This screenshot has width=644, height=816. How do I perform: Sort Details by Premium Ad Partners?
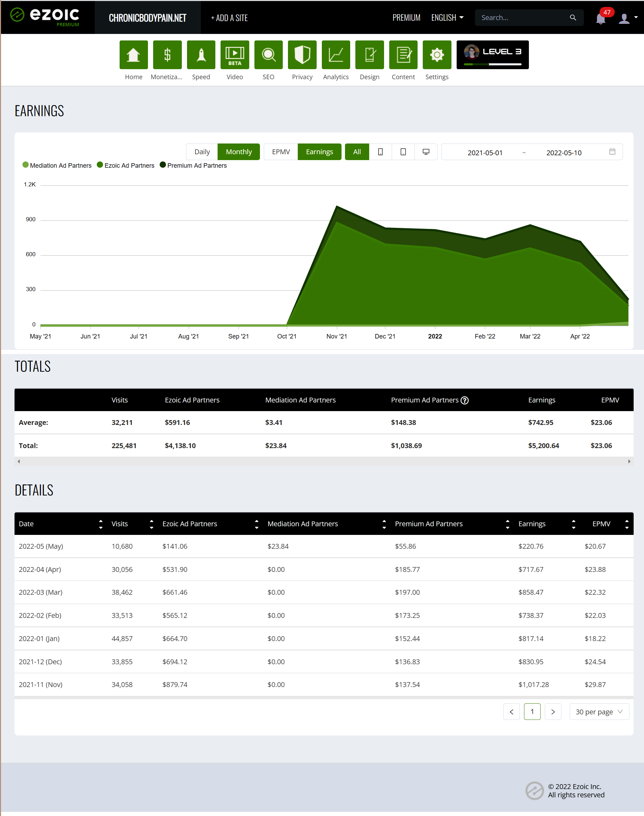tap(507, 524)
